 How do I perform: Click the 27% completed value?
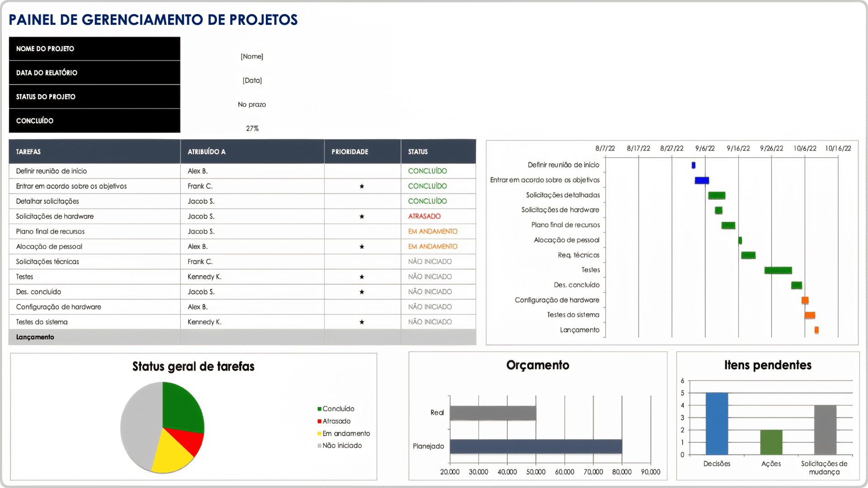click(x=252, y=129)
